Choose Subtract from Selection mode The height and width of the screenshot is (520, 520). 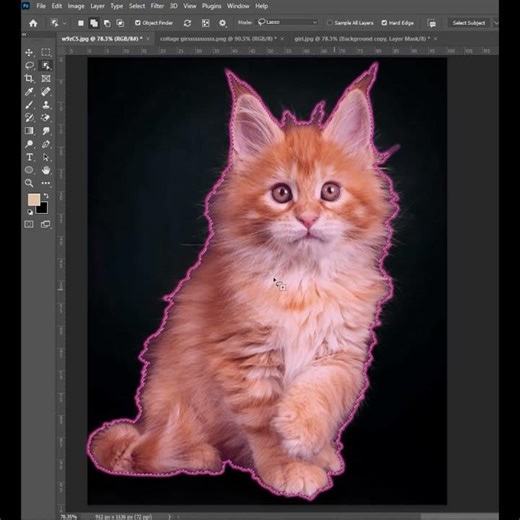pos(107,23)
